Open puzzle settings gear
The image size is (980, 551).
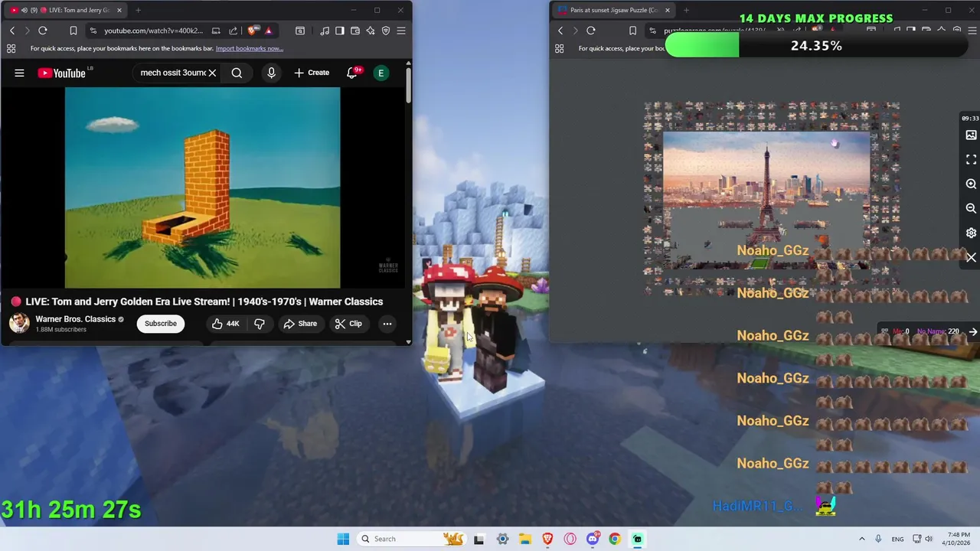(971, 233)
